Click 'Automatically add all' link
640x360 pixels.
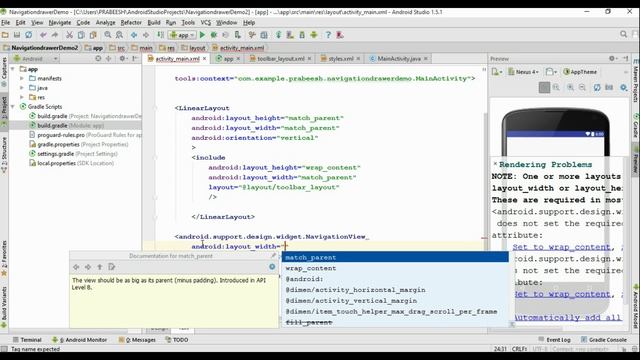tap(567, 318)
